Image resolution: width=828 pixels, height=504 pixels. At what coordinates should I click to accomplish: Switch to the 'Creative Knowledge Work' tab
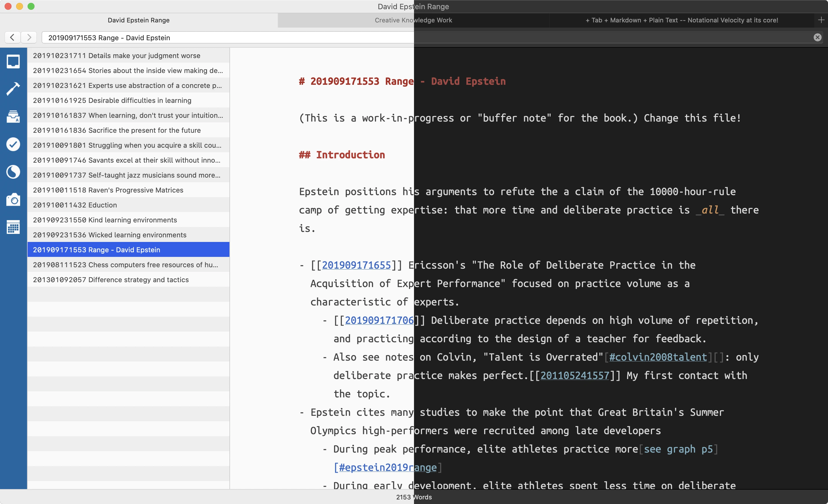[413, 20]
